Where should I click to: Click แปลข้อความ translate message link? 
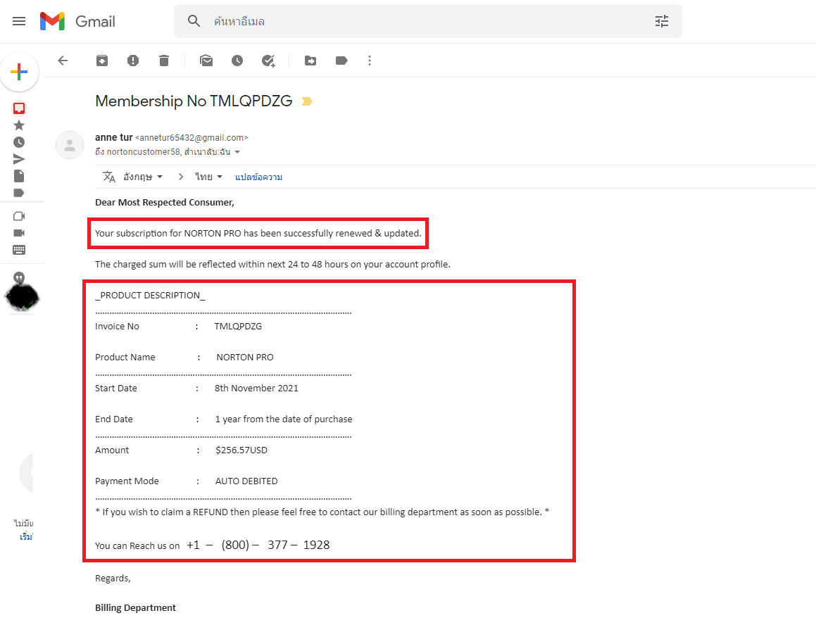[258, 177]
